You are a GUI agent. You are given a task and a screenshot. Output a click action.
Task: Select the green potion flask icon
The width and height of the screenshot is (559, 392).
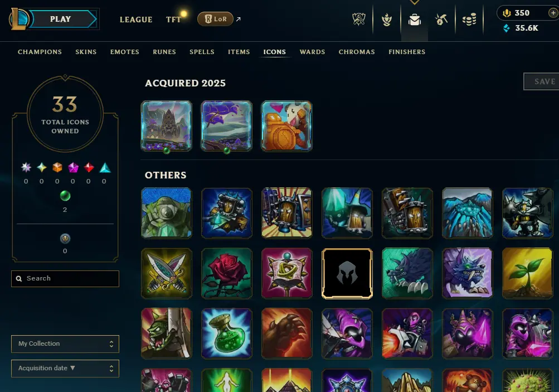pyautogui.click(x=226, y=333)
